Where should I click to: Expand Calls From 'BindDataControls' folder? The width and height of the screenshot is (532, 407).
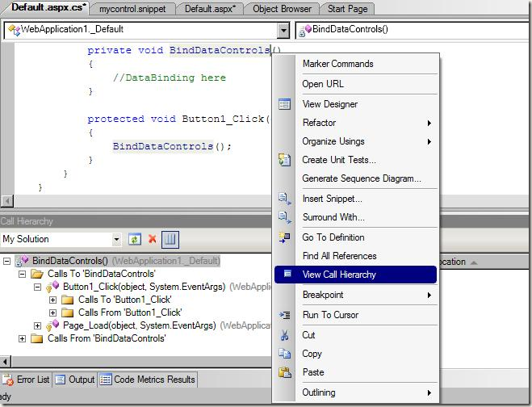(23, 338)
